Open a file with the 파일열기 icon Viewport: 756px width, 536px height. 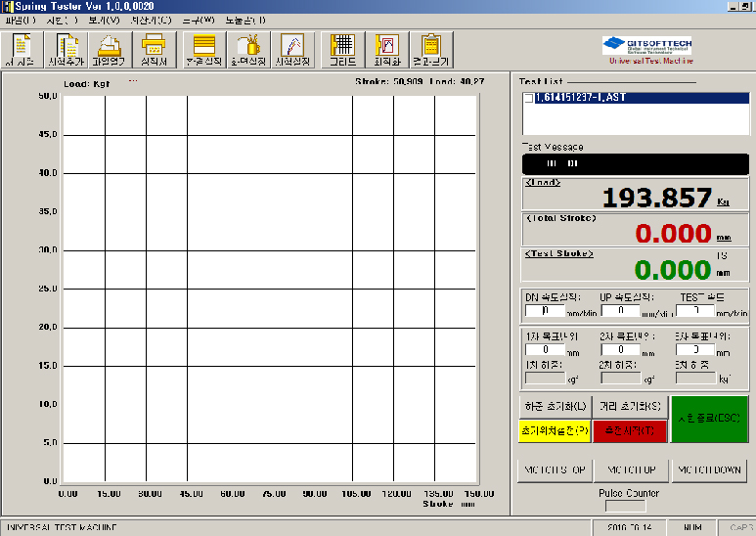point(110,50)
